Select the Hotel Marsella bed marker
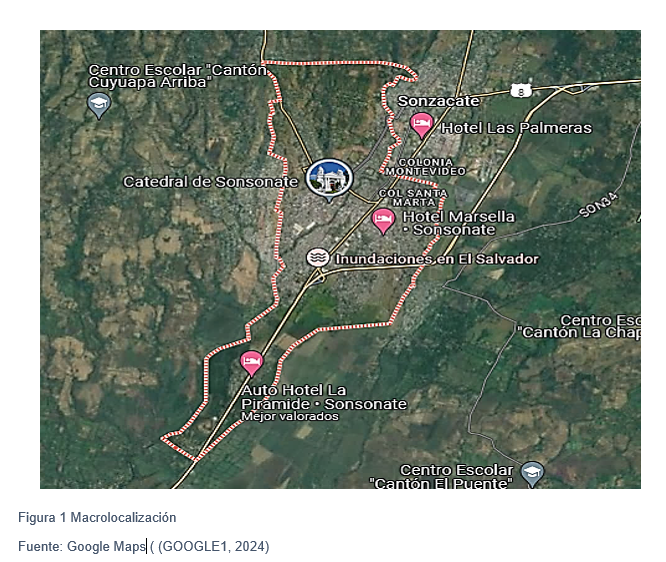Screen dimensions: 666x562 tap(383, 221)
